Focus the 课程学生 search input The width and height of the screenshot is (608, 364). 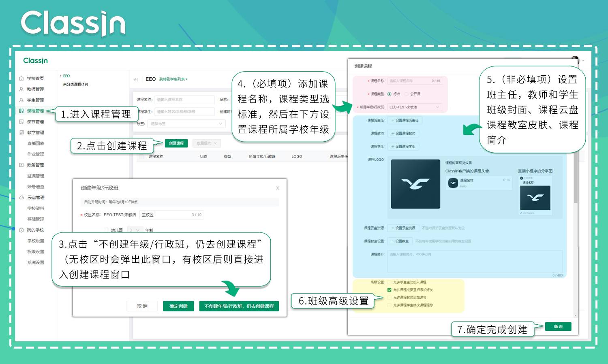pos(185,112)
